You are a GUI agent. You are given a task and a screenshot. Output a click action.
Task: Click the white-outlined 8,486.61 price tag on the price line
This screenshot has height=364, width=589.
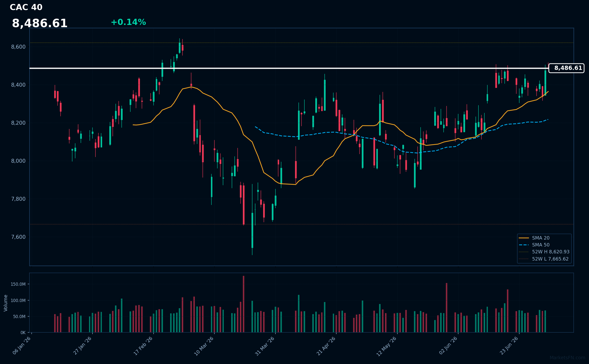point(566,68)
